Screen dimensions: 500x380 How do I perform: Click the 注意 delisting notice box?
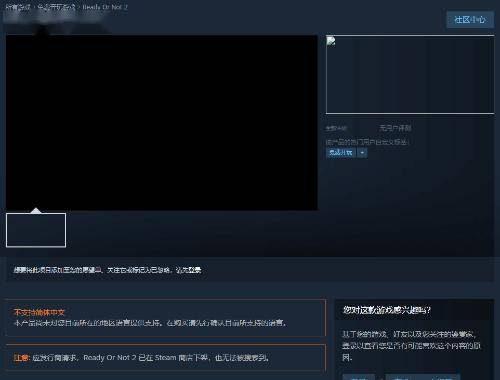[x=166, y=358]
